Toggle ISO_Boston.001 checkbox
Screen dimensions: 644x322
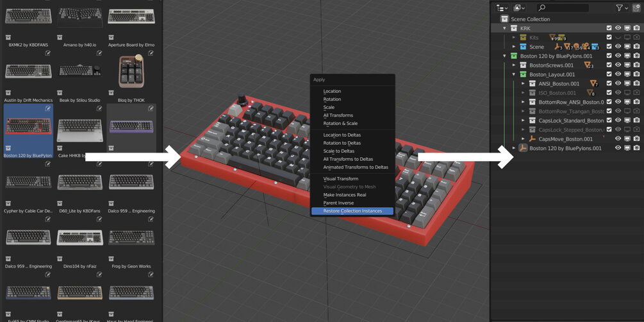pyautogui.click(x=609, y=93)
